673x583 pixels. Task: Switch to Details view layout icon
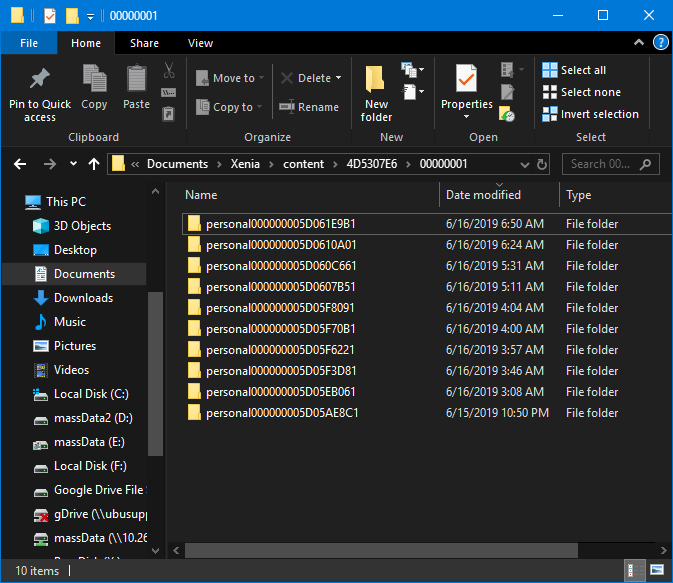tap(634, 571)
